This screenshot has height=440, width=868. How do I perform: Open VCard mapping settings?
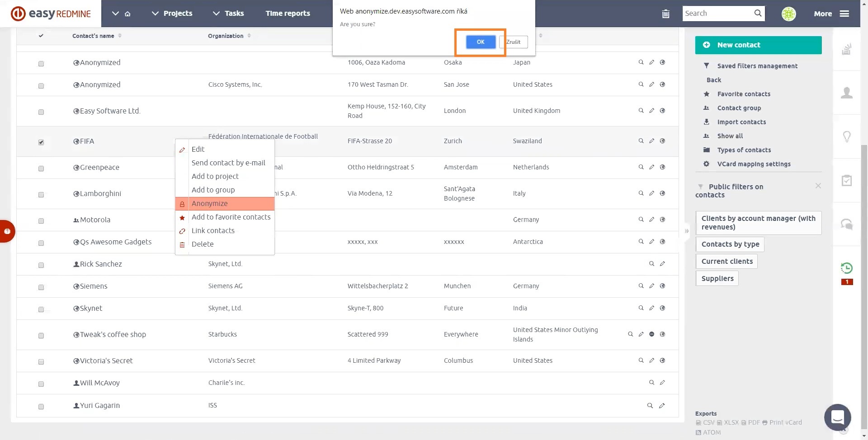tap(754, 164)
